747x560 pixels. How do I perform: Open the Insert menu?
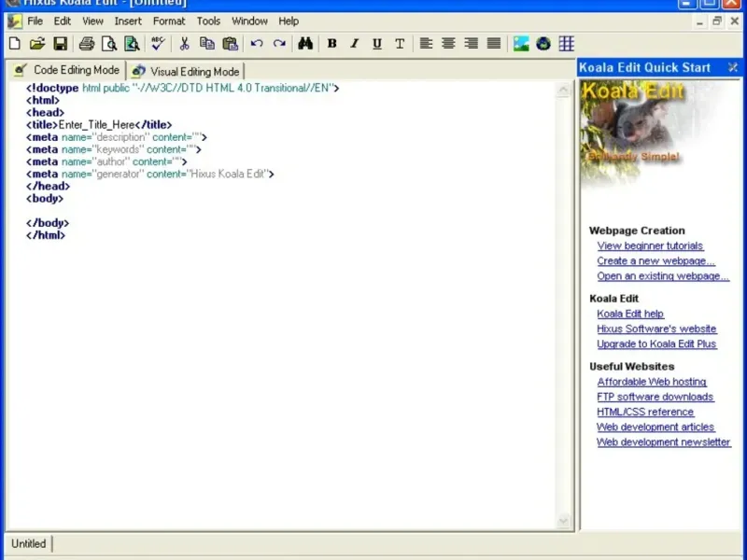(128, 21)
